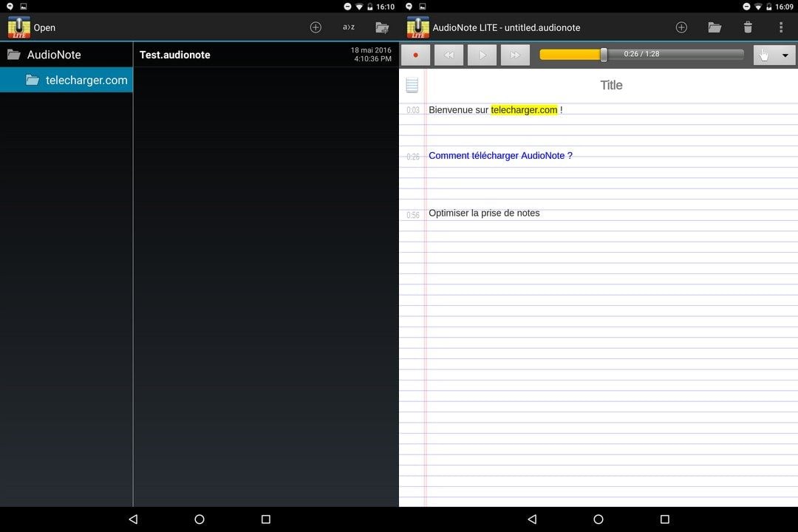The width and height of the screenshot is (798, 532).
Task: Click the 'AudioNote LITE - untitled.audionote' title
Action: point(506,28)
